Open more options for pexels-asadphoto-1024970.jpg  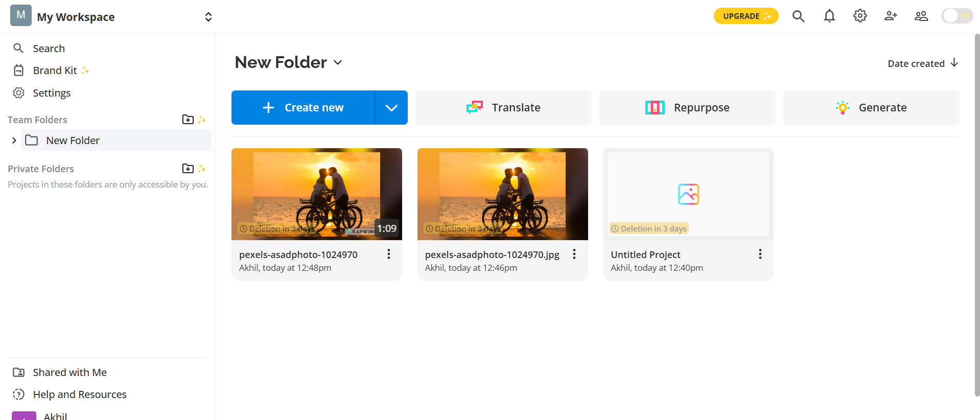[x=574, y=254]
